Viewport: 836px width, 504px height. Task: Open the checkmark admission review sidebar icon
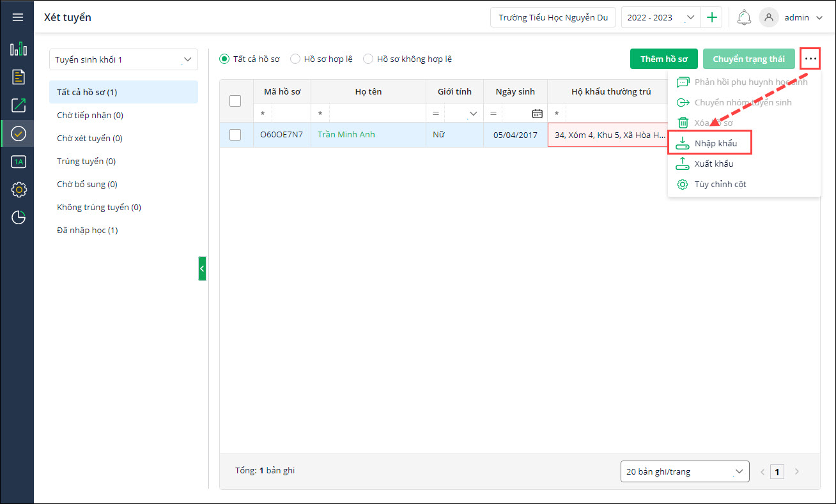pos(18,134)
